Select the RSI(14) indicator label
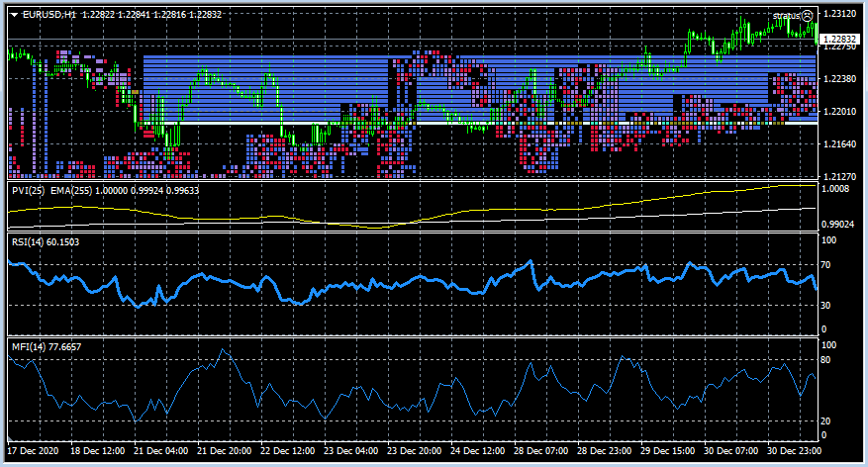Screen dimensions: 868x467 [28, 240]
